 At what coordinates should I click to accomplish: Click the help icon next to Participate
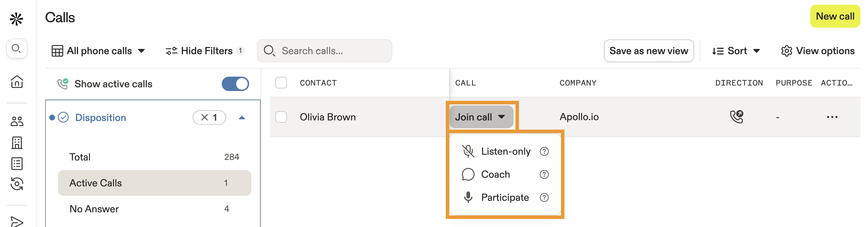[545, 197]
